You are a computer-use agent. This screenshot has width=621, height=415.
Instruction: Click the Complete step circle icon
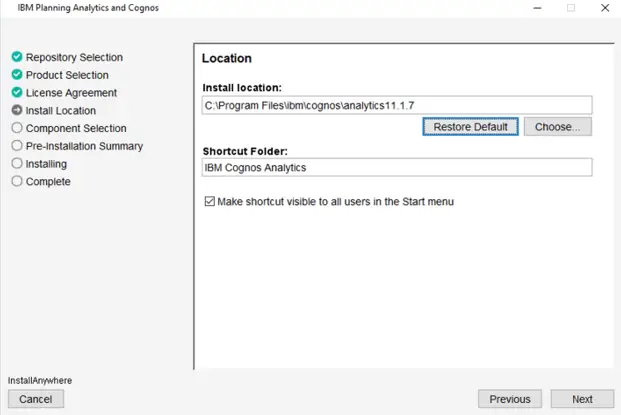17,181
